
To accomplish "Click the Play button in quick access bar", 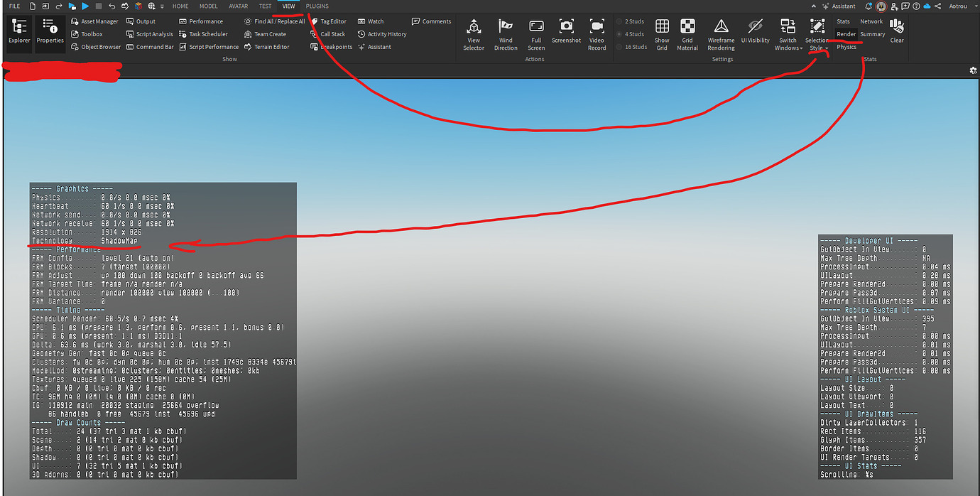I will point(85,6).
